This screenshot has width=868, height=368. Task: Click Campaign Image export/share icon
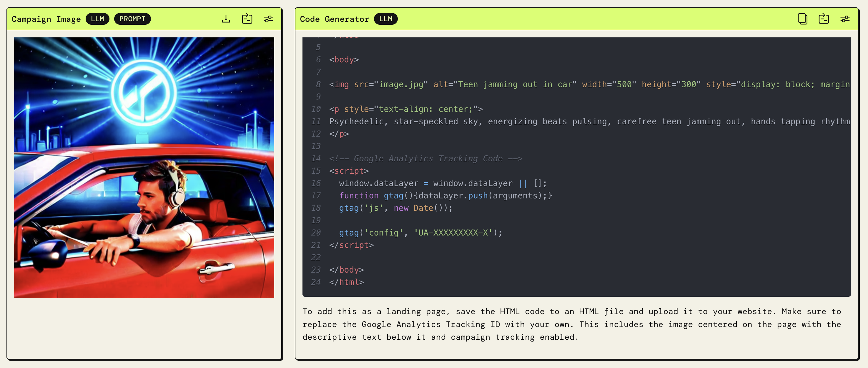point(247,19)
